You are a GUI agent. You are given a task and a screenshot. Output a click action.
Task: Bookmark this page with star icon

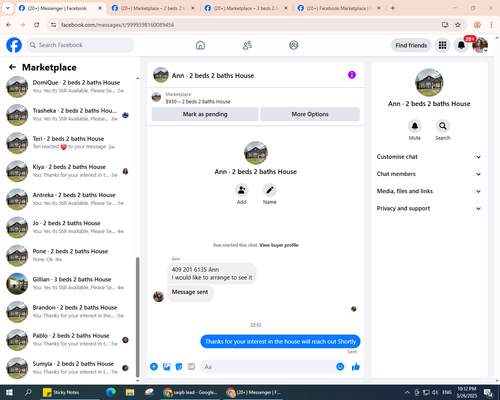pos(458,25)
